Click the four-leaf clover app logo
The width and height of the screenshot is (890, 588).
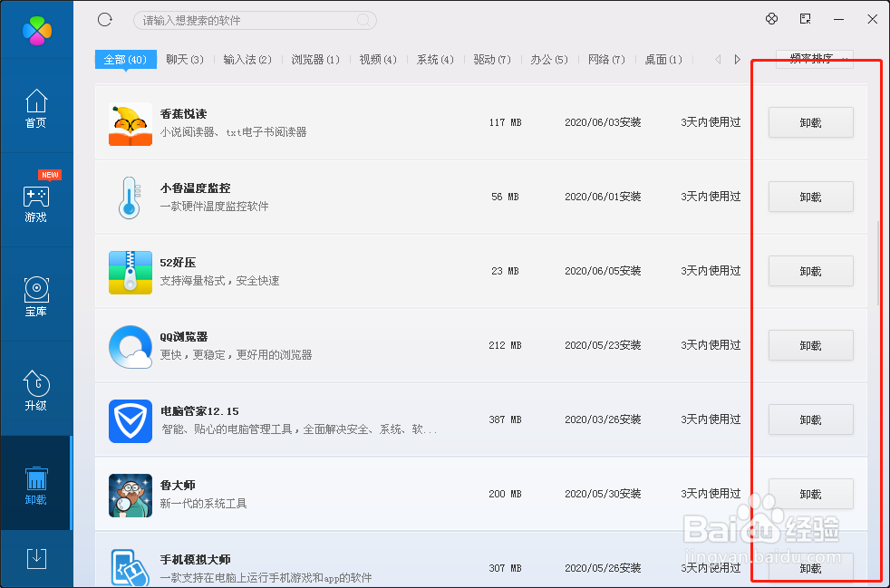pyautogui.click(x=37, y=31)
